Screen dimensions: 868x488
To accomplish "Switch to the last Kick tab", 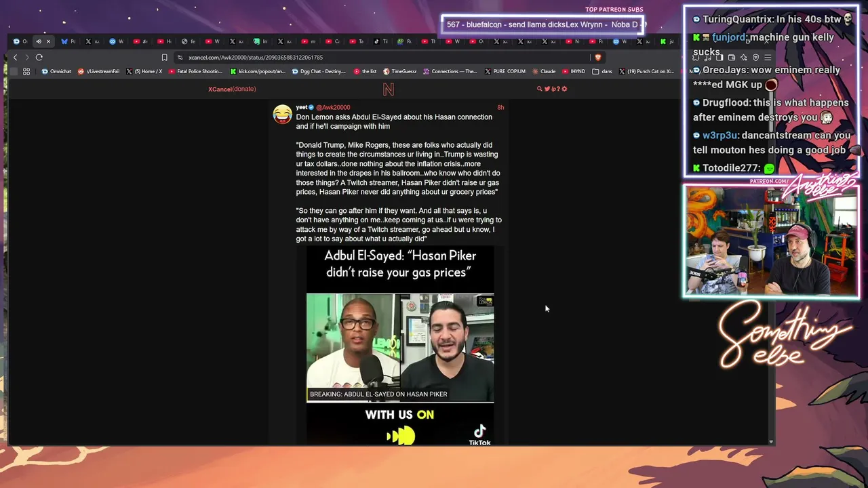I will [667, 41].
